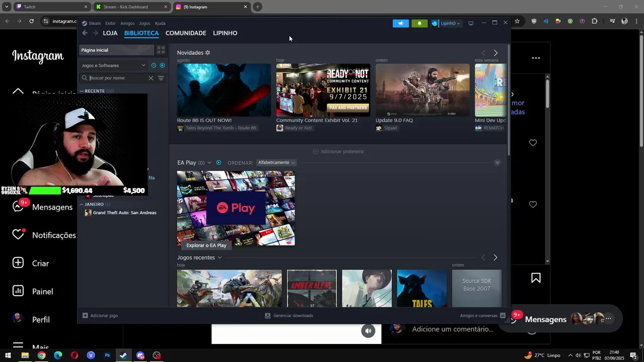This screenshot has height=362, width=644.
Task: Click Adicionar prateleira
Action: [x=338, y=151]
